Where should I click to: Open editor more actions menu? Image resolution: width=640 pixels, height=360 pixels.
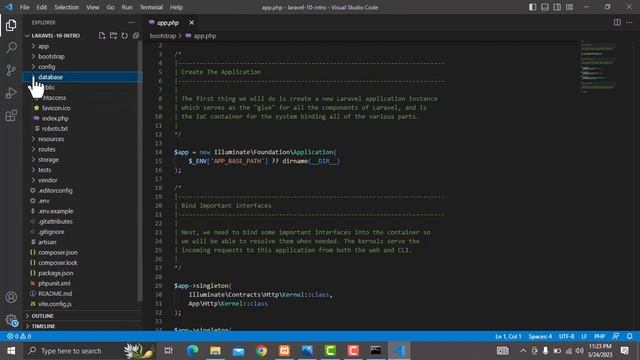point(629,22)
